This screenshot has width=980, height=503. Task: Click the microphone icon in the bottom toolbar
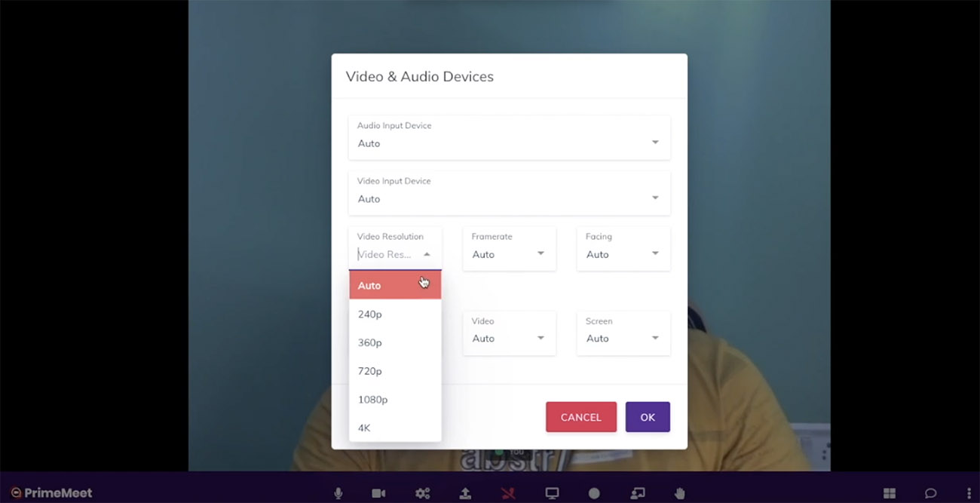338,493
